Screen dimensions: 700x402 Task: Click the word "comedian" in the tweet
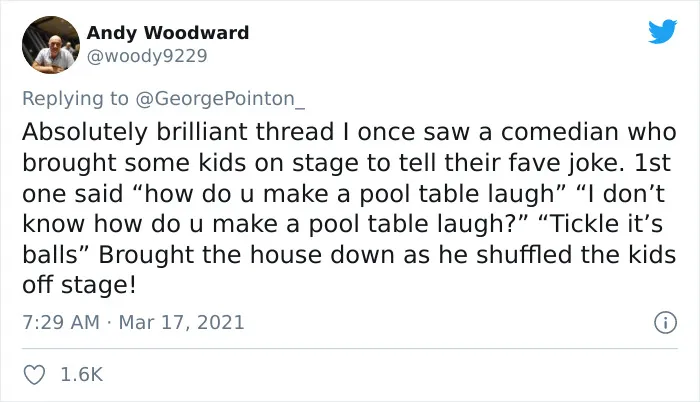click(x=560, y=132)
